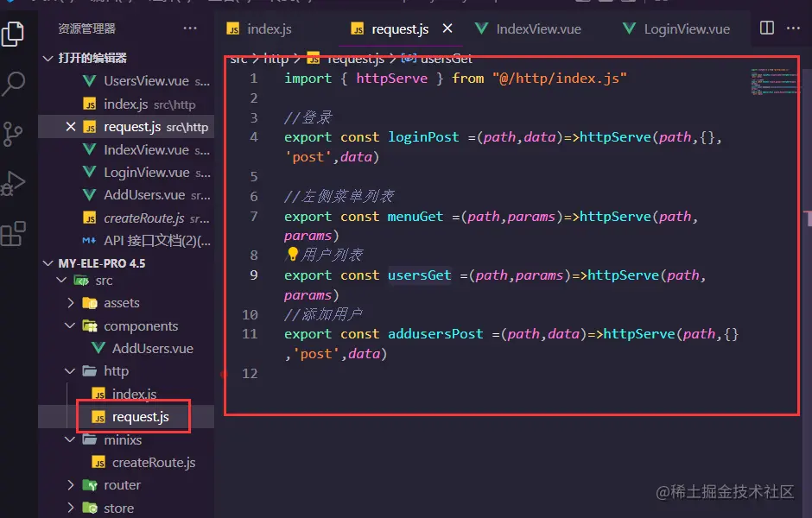The image size is (812, 518).
Task: Click the addusersPost identifier on line 11
Action: coord(435,334)
